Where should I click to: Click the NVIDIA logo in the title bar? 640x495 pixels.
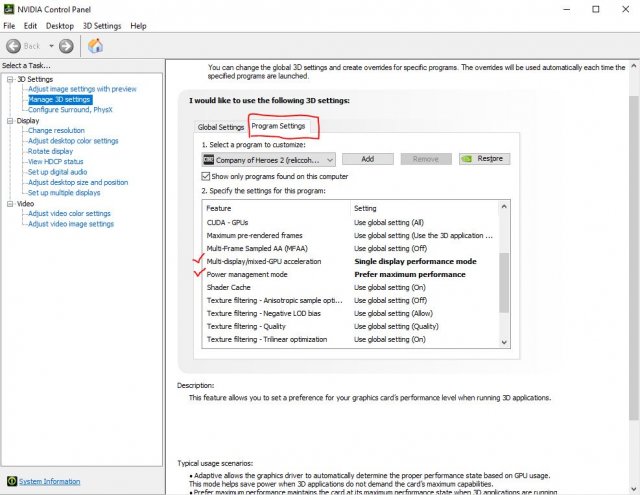point(10,8)
